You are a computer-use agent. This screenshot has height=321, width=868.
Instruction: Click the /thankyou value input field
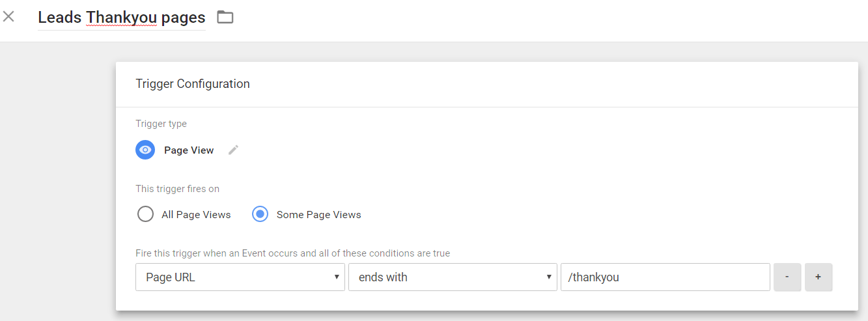[x=665, y=277]
